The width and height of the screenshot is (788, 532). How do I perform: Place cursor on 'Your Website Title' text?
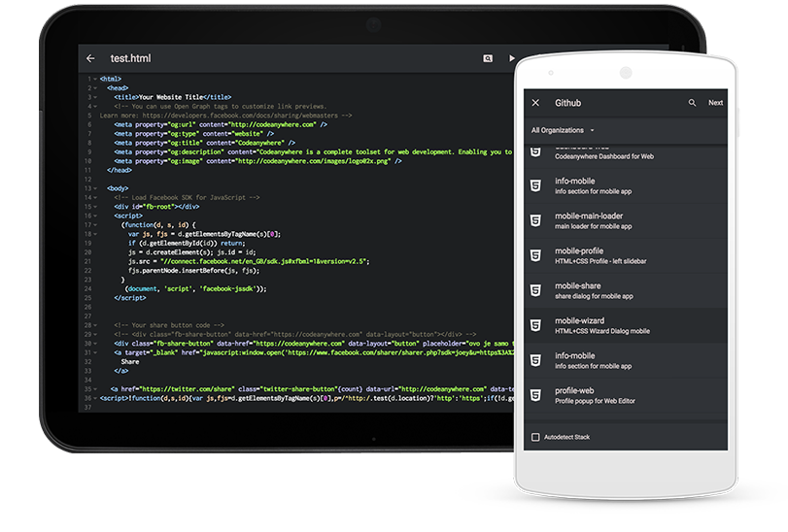(171, 97)
